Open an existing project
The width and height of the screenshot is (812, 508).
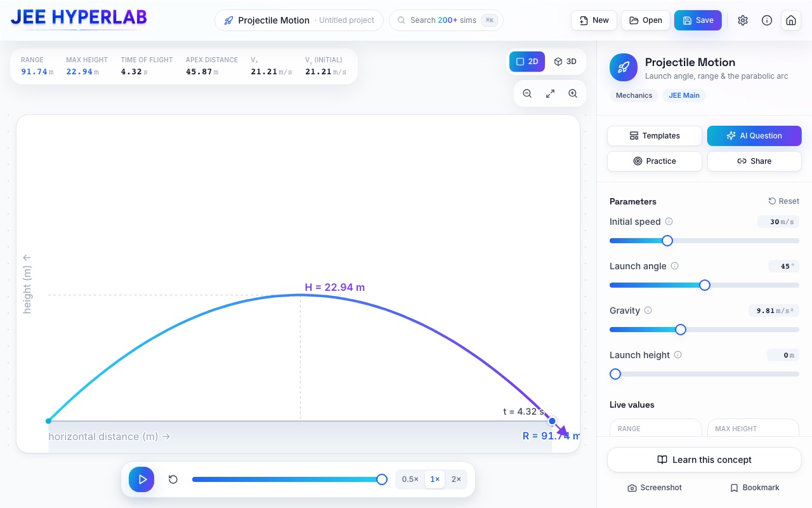point(645,20)
